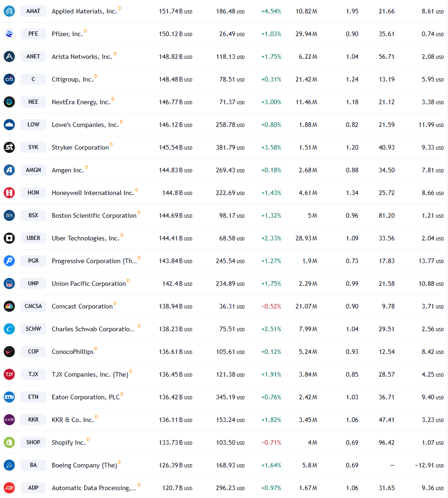Click the Applied Materials logo icon
The image size is (448, 498).
coord(9,11)
